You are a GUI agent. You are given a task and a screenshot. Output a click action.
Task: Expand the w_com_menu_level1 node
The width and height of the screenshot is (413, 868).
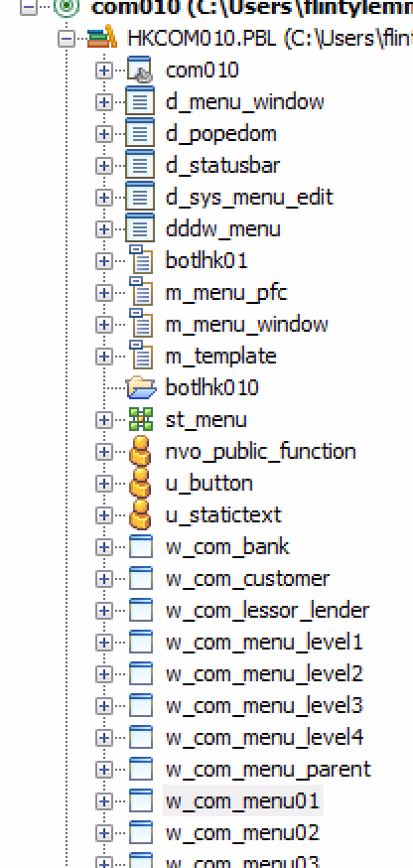[x=103, y=643]
